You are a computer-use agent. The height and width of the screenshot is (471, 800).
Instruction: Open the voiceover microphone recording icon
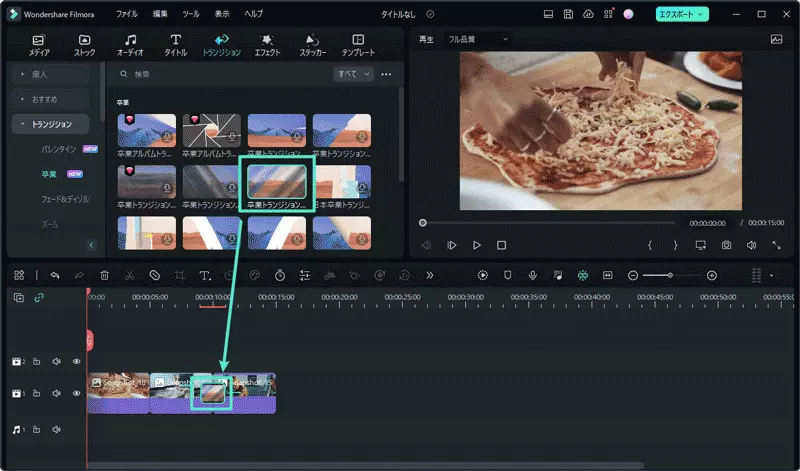click(532, 275)
